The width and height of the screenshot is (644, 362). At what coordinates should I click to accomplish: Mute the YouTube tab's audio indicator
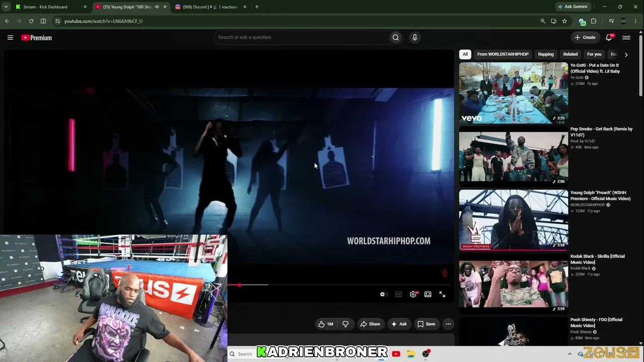tap(157, 7)
